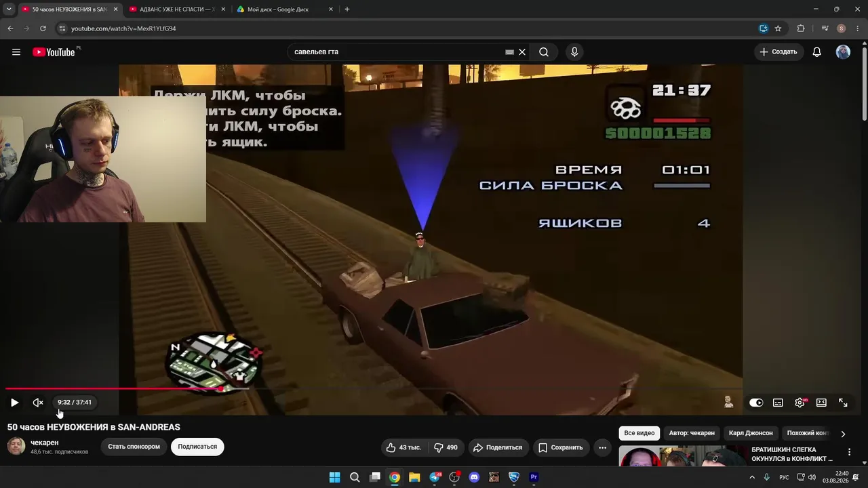Close the 'АДВАНС УЖЕ НЕ СПАСТИ' tab
This screenshot has width=868, height=488.
click(x=222, y=9)
